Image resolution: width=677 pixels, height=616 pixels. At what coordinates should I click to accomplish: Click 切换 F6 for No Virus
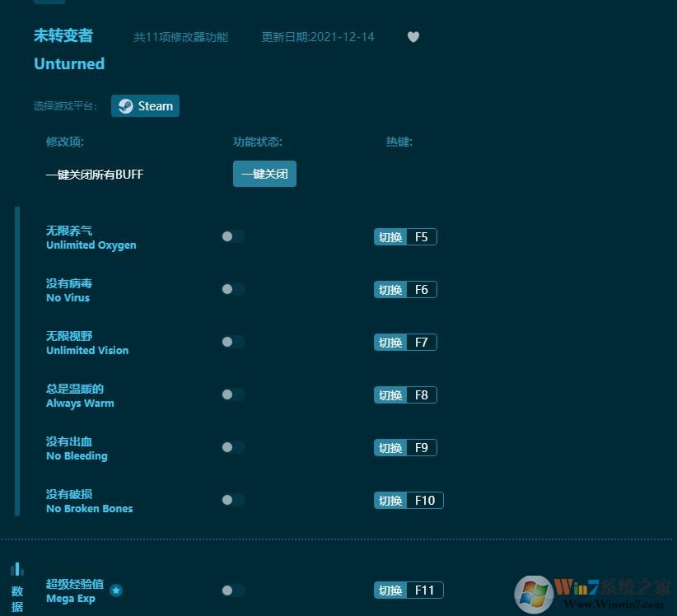coord(404,289)
